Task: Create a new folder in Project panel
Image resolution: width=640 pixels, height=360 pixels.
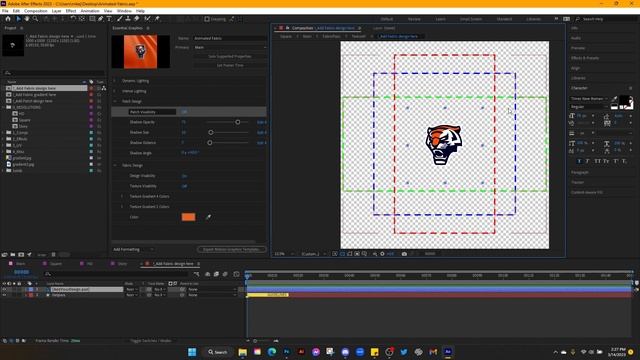Action: point(13,255)
